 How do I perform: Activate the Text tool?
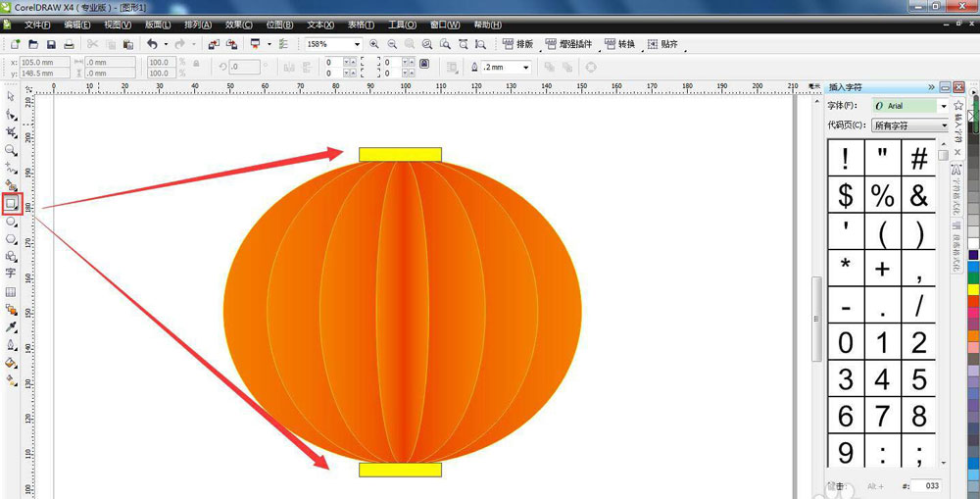[x=11, y=274]
